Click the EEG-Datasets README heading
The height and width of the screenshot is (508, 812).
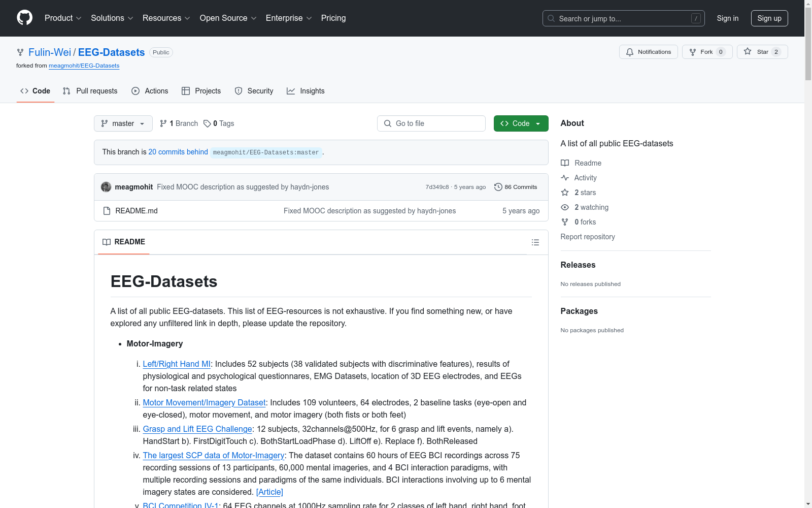coord(164,281)
